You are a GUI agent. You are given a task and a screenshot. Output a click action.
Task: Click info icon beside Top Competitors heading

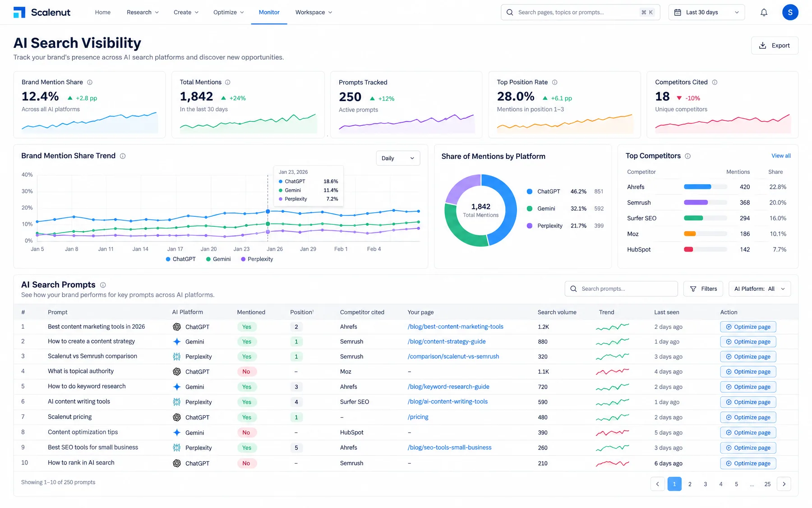pos(688,156)
